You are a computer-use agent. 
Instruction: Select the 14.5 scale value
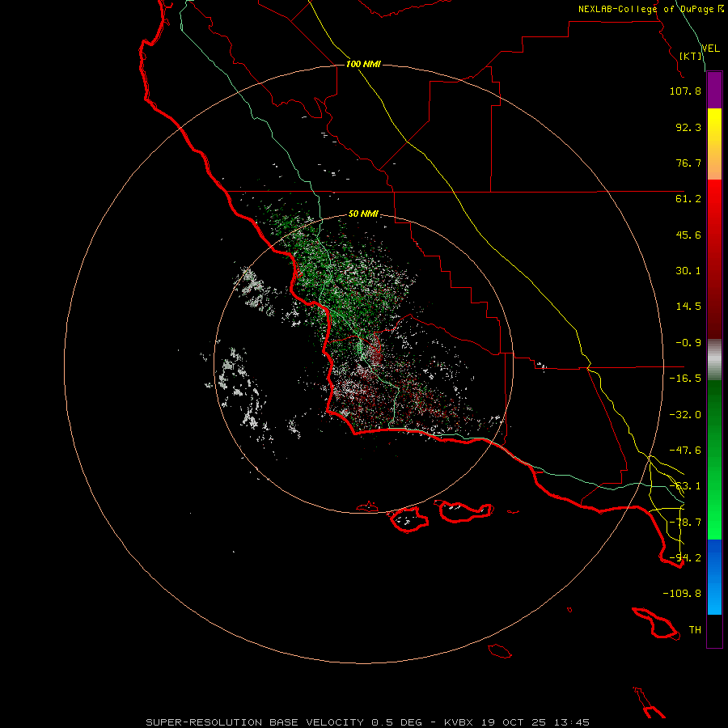click(688, 307)
